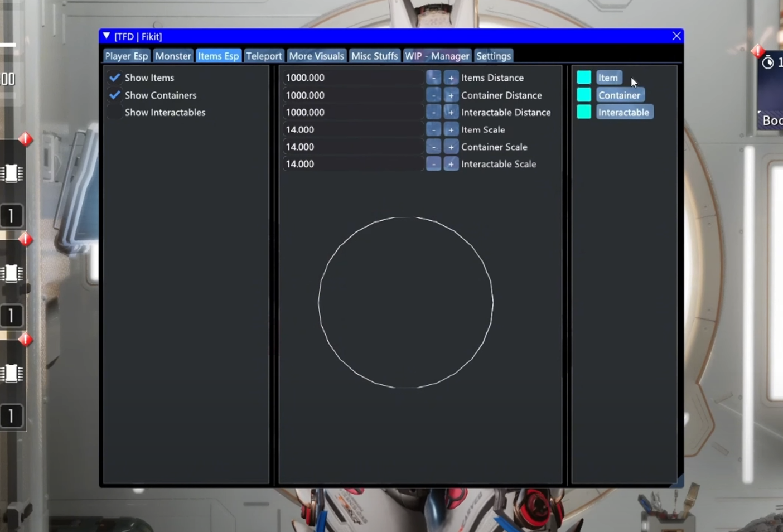This screenshot has height=532, width=783.
Task: Enable the Show Interactables checkbox
Action: pyautogui.click(x=115, y=113)
